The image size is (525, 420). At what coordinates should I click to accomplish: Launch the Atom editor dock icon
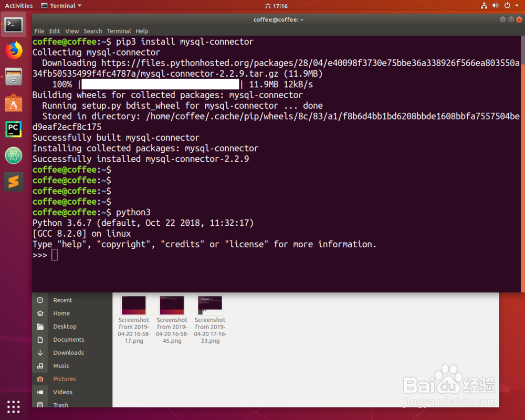click(14, 155)
